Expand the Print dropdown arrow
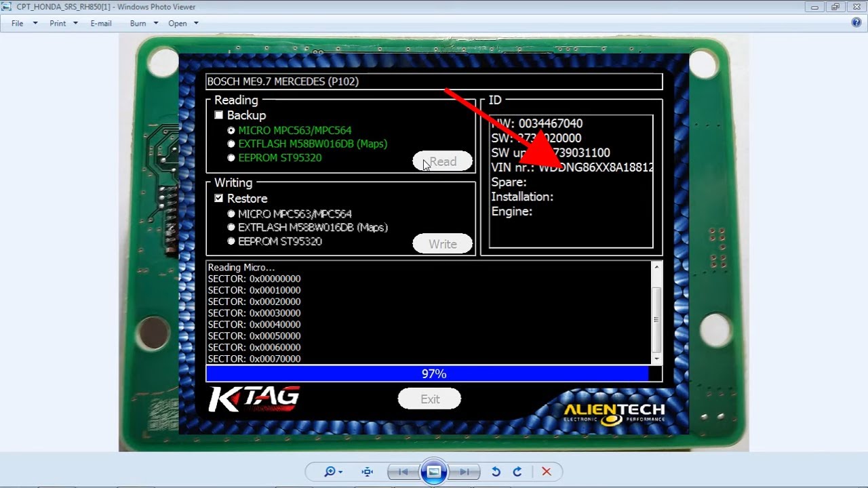 tap(75, 23)
